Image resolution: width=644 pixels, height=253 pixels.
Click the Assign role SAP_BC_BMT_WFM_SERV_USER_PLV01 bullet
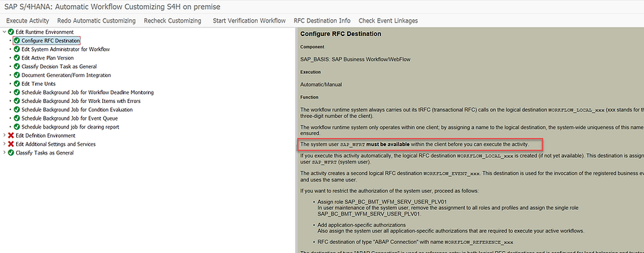click(382, 201)
